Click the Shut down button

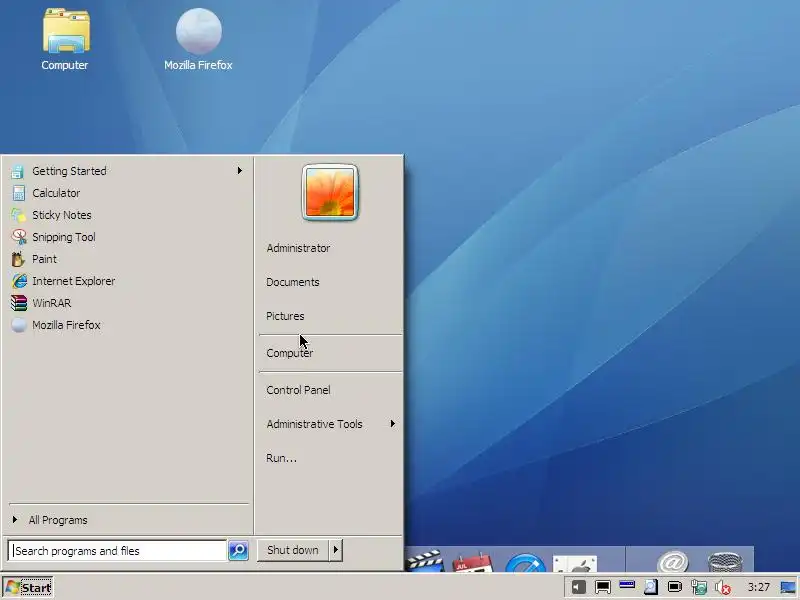293,550
